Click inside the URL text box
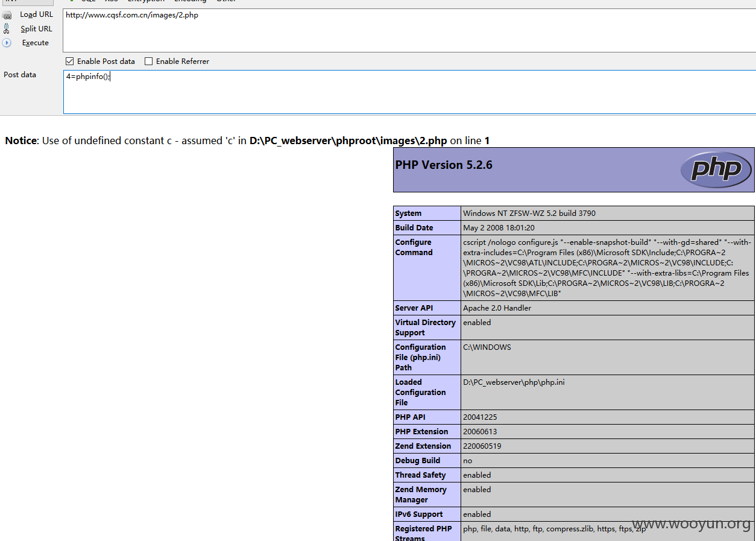 point(409,30)
